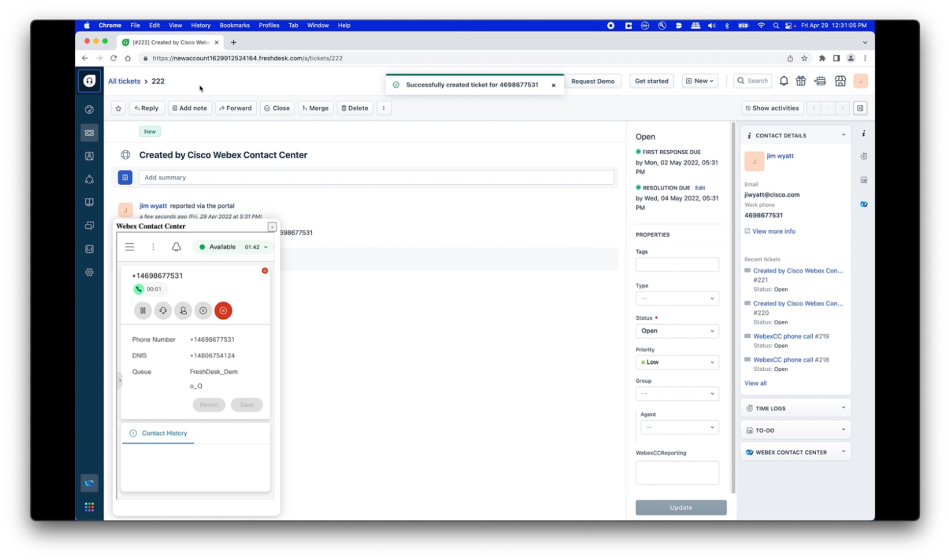Open the dashboard icon in left sidebar
The width and height of the screenshot is (949, 560).
(89, 109)
